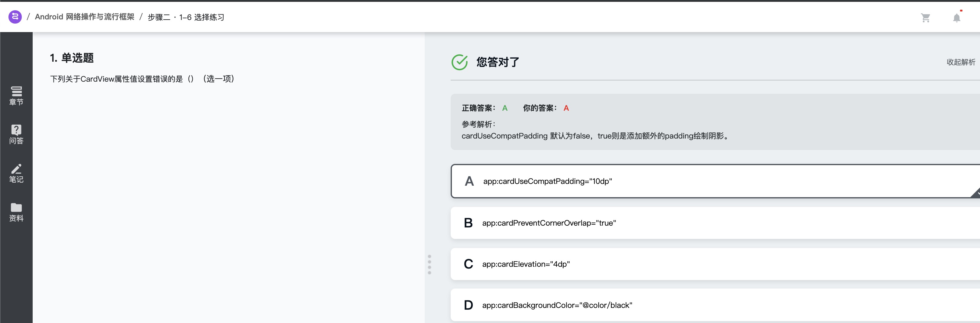
Task: Click the 您答对了 result message
Action: click(498, 62)
